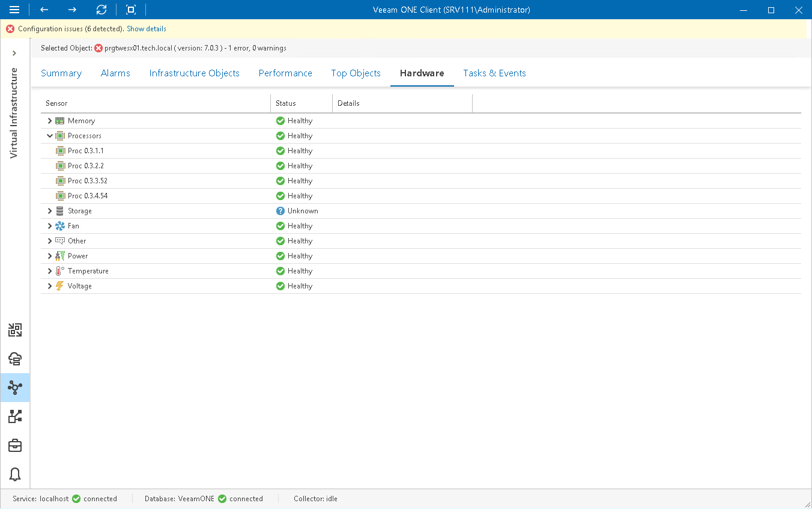This screenshot has height=509, width=812.
Task: Click the red error icon beside prgtwesx01.tech.local
Action: (98, 48)
